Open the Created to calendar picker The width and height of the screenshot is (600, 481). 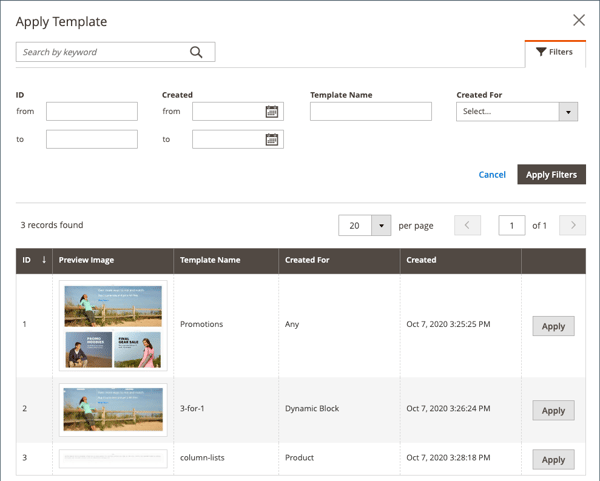(x=272, y=140)
